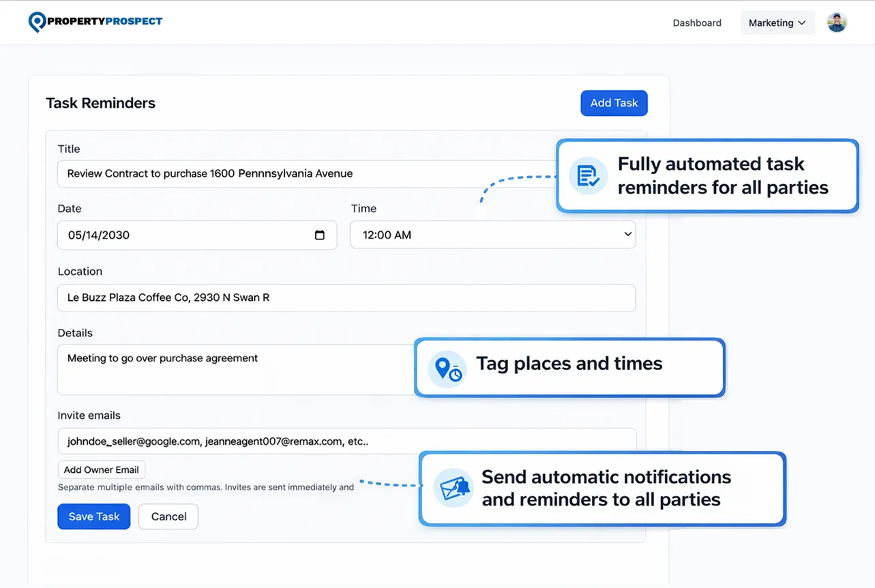The height and width of the screenshot is (588, 875).
Task: Click the Add Owner Email button
Action: coord(101,469)
